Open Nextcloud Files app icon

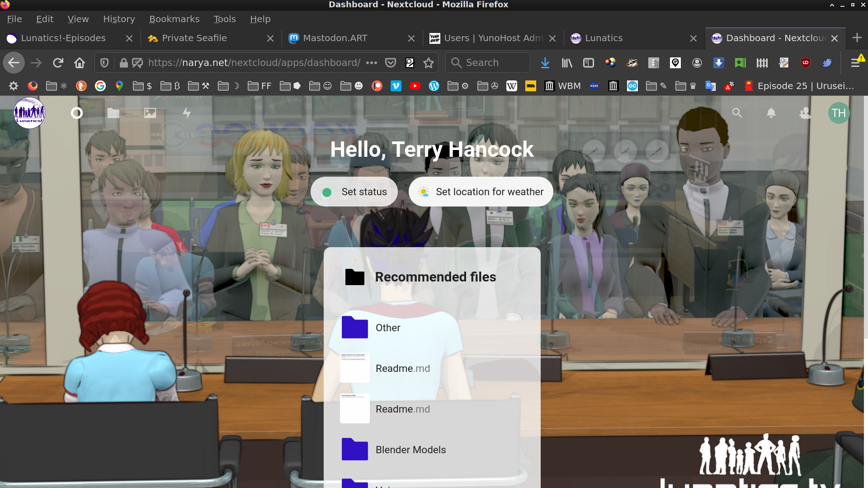[113, 113]
